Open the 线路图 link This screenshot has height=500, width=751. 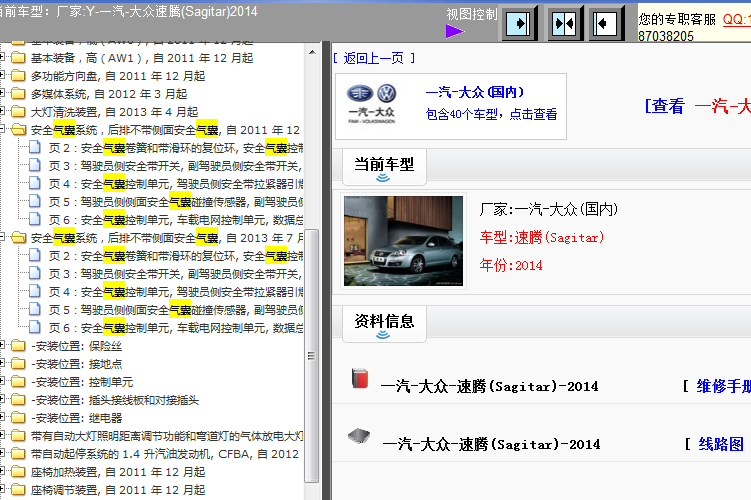pos(721,444)
